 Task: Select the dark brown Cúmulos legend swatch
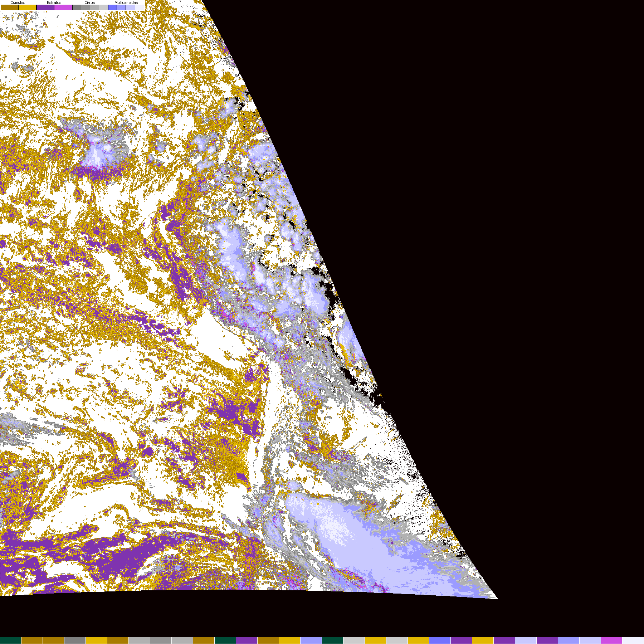coord(10,7)
